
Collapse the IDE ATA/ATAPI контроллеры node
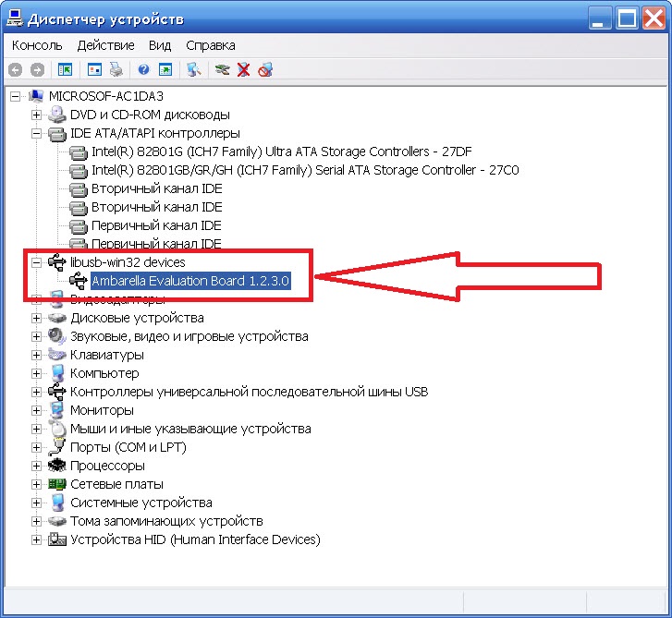37,133
